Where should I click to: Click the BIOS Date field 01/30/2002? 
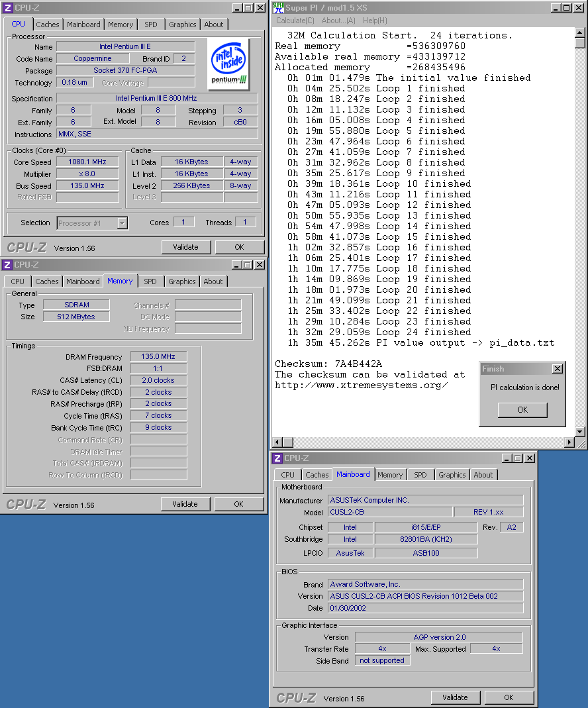click(x=426, y=608)
